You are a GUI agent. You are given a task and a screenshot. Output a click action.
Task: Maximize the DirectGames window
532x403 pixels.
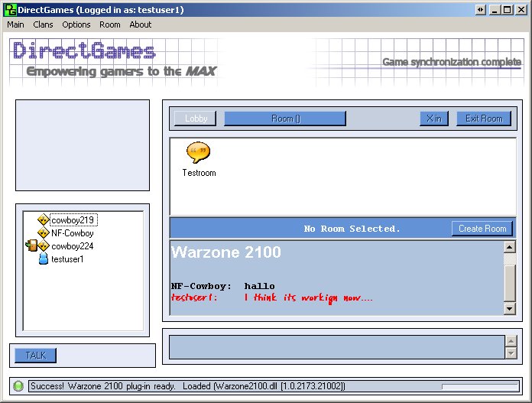point(508,10)
